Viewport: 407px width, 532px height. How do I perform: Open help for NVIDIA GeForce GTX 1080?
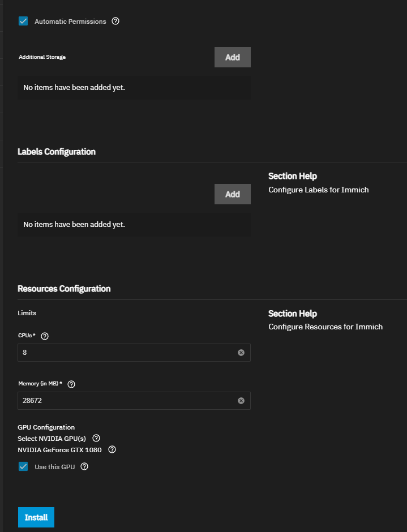point(112,449)
